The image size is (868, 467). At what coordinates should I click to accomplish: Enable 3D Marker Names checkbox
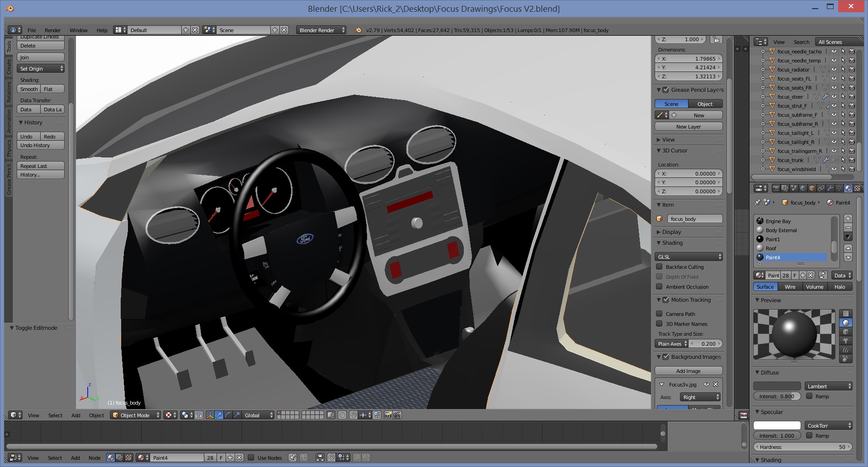tap(659, 324)
